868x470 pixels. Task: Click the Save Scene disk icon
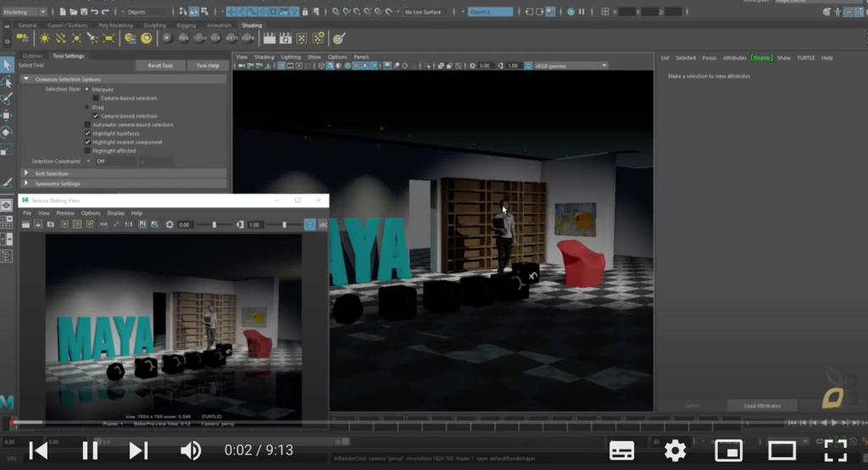coord(84,12)
